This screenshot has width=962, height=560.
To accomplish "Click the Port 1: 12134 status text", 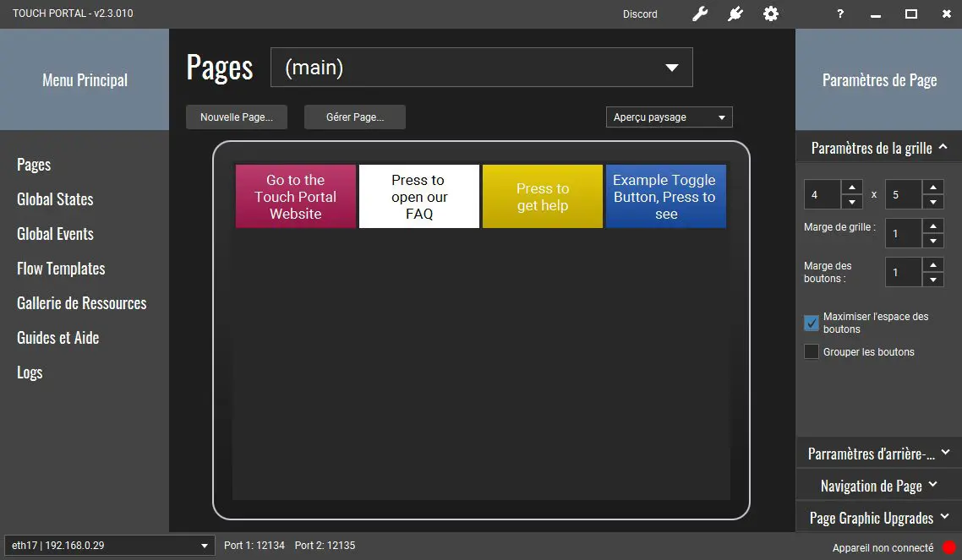I will pyautogui.click(x=254, y=546).
